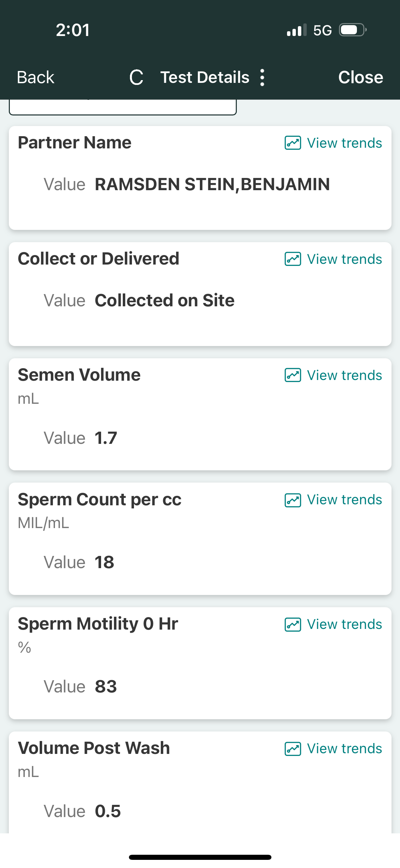This screenshot has height=868, width=400.
Task: Tap trend chart icon for Semen Volume
Action: click(292, 375)
